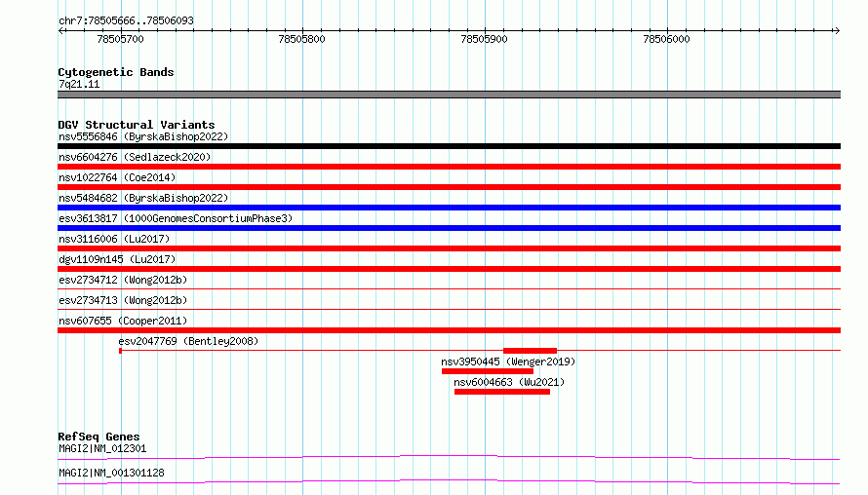Click the nsv3950445 (Wenger2019) label
This screenshot has width=868, height=495.
coord(508,362)
